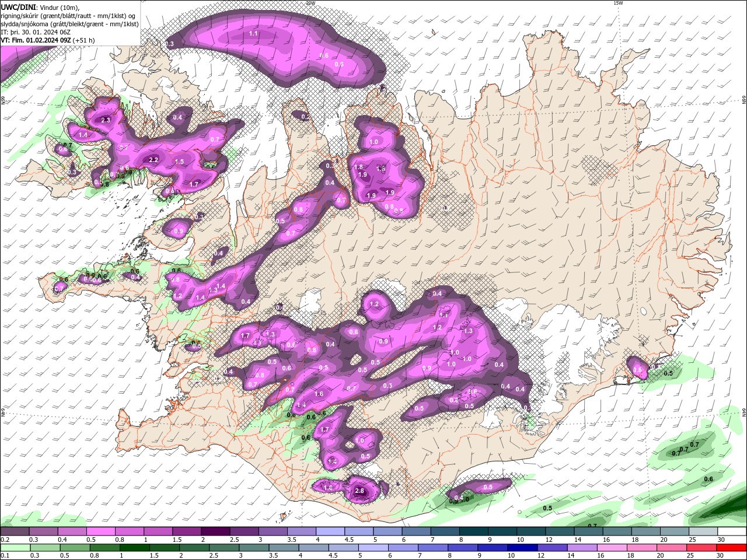
Task: Select the dull purple 0.2 swatch, upper legend row
Action: 15,531
